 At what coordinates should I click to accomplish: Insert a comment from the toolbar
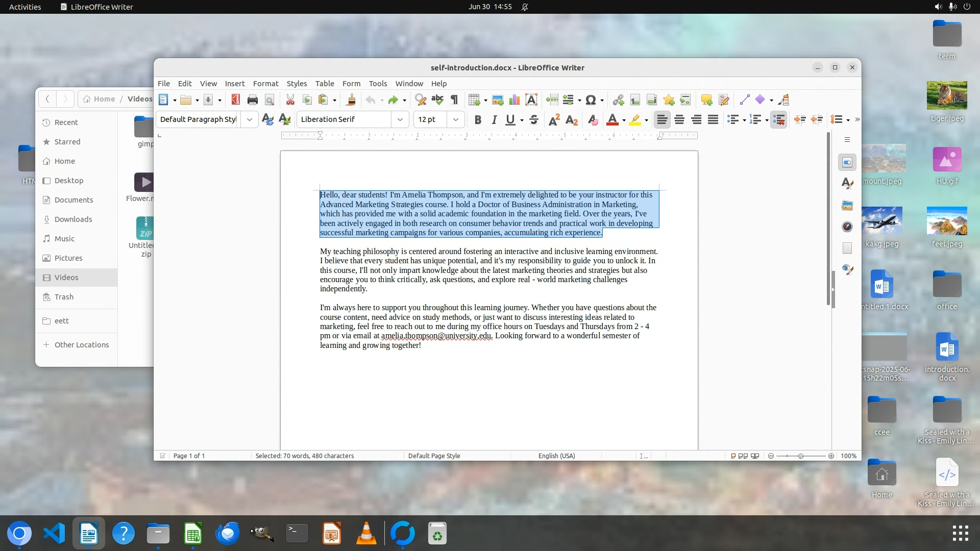click(x=706, y=100)
